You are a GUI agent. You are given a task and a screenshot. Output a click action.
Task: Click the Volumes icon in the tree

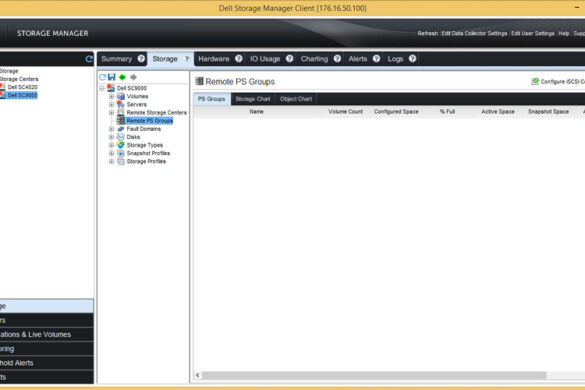point(121,96)
